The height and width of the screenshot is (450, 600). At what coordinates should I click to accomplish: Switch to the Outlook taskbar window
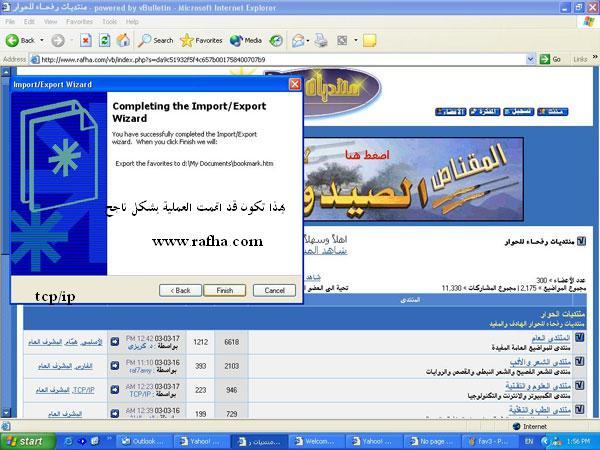pyautogui.click(x=144, y=442)
